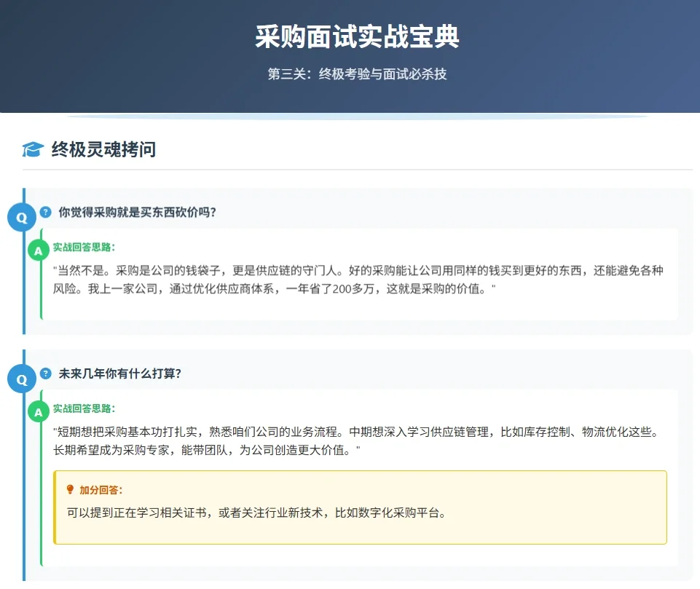The width and height of the screenshot is (700, 589).
Task: Click the lightbulb icon in the 加分回答 box
Action: click(x=70, y=490)
